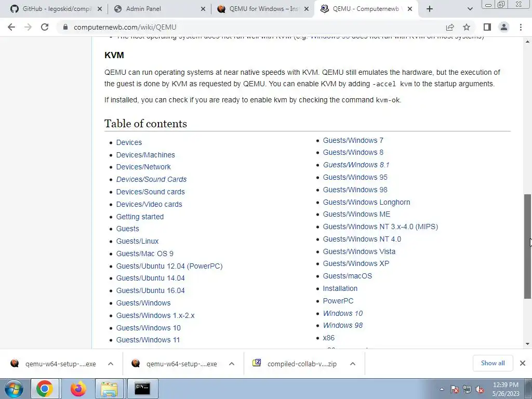The width and height of the screenshot is (532, 399).
Task: Go back to the previous page
Action: click(x=11, y=27)
